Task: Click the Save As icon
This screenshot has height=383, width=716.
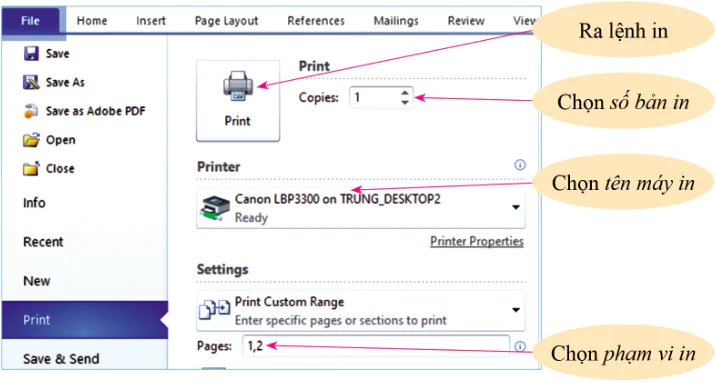Action: [31, 82]
